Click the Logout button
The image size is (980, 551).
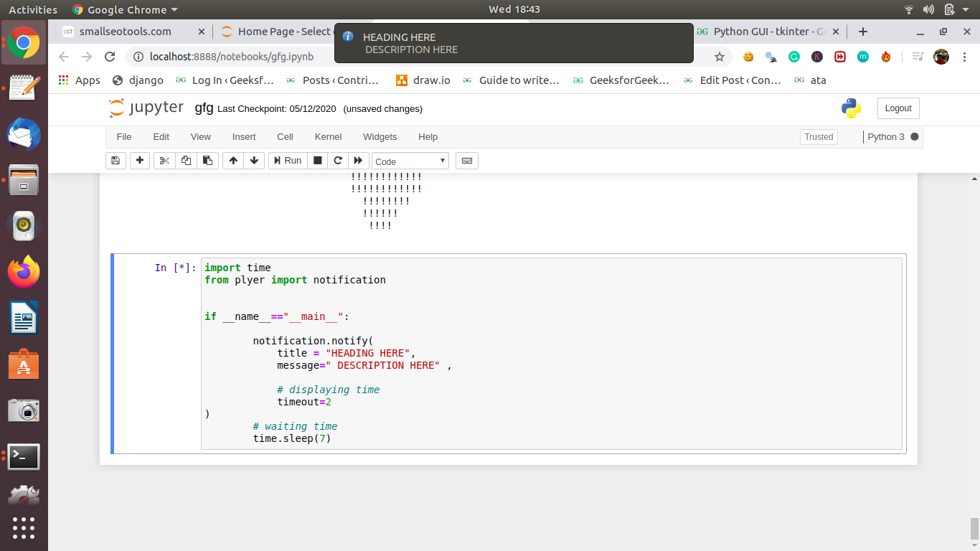[897, 108]
